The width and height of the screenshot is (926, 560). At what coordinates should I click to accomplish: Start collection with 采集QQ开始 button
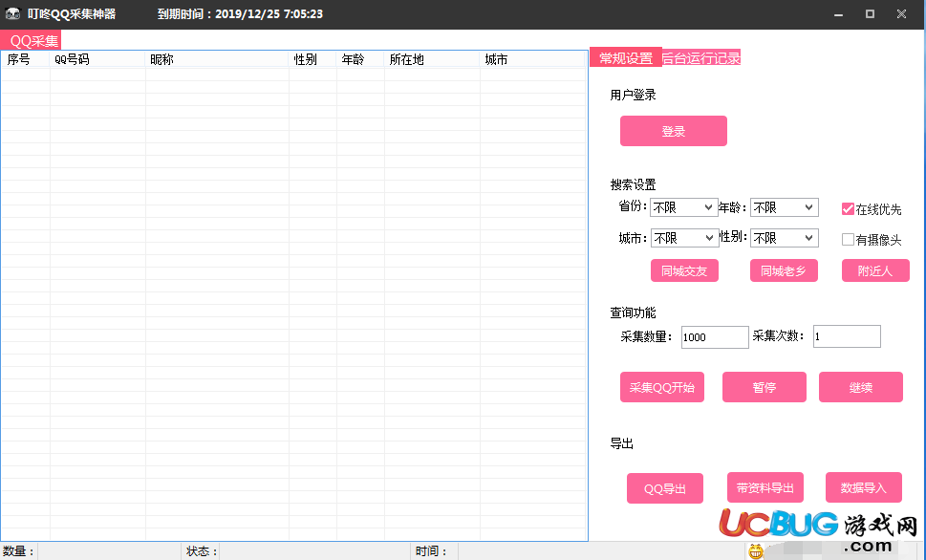(662, 387)
